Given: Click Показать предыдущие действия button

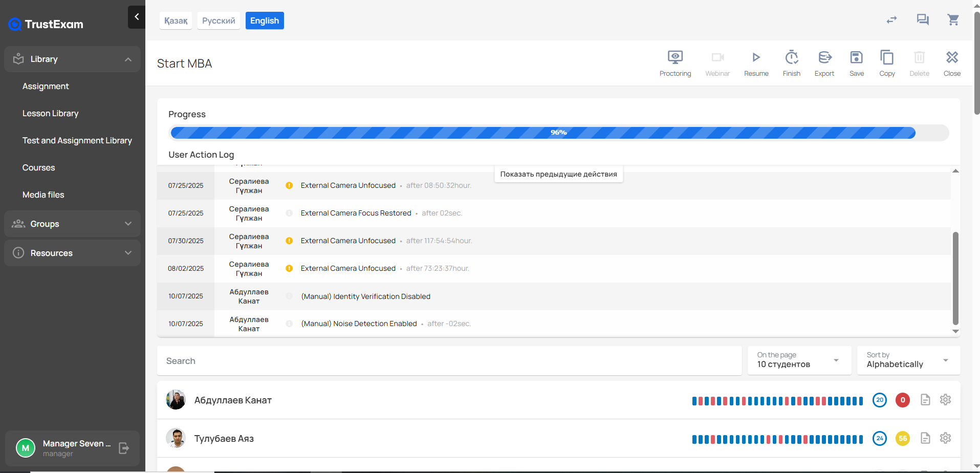Looking at the screenshot, I should pos(558,174).
